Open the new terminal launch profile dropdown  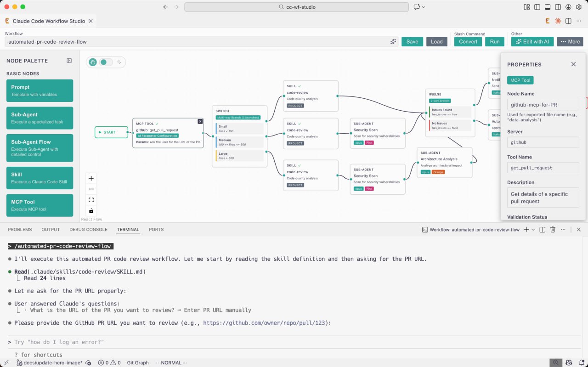pos(533,230)
